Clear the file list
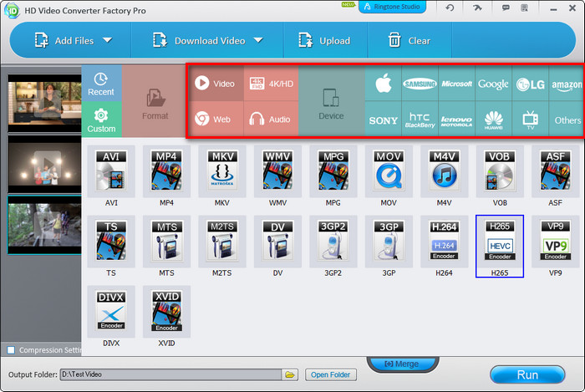Screen dimensions: 585x392 click(x=409, y=40)
